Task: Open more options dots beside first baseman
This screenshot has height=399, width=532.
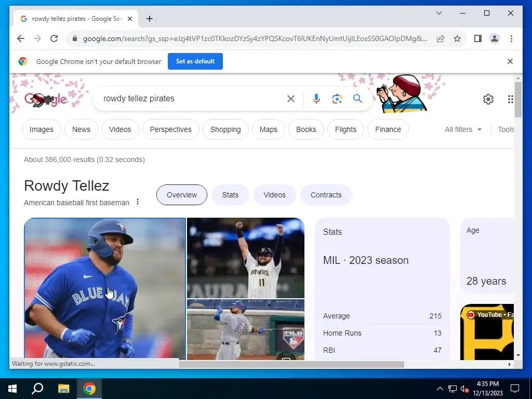Action: click(x=137, y=202)
